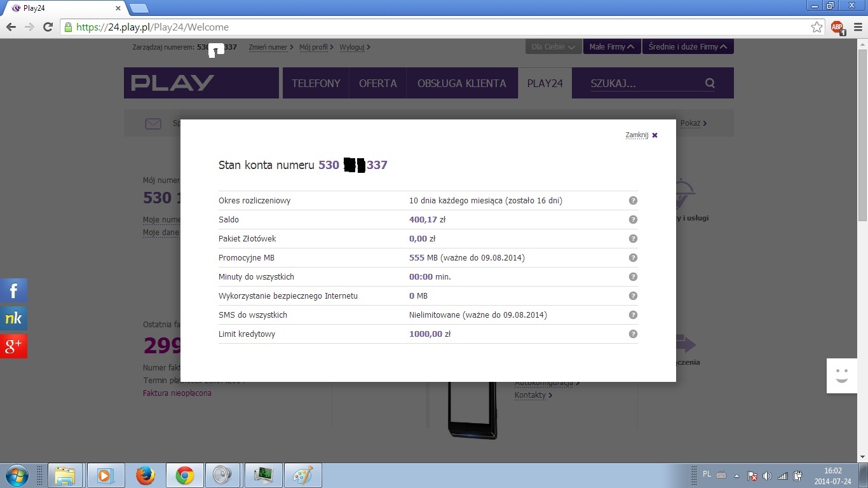Expand the Małe Firmy dropdown
This screenshot has height=488, width=868.
[612, 46]
